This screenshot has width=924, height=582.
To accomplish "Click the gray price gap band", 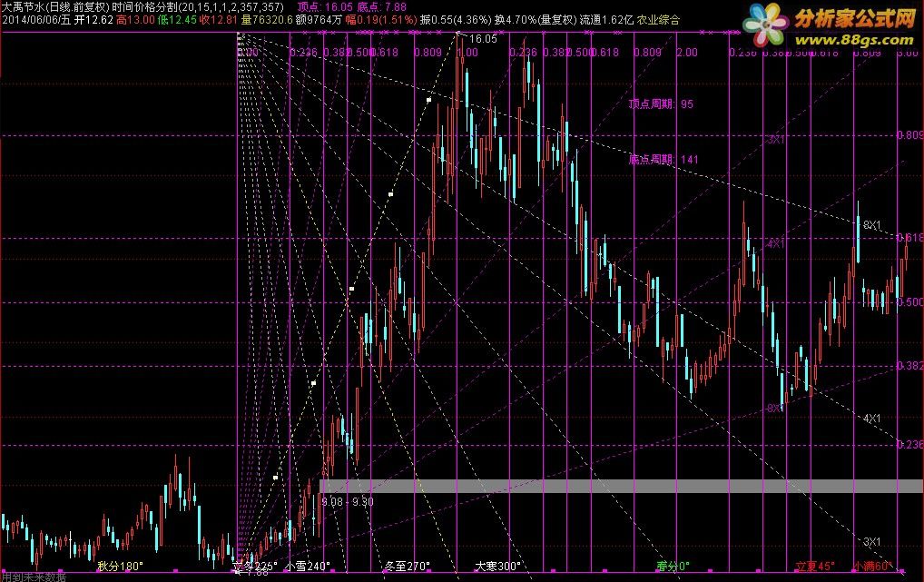I will tap(621, 486).
